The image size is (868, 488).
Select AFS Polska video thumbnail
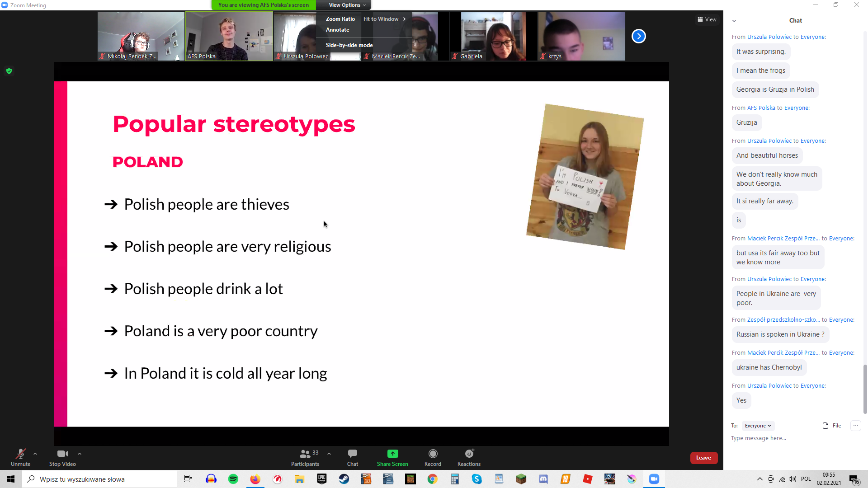(229, 36)
